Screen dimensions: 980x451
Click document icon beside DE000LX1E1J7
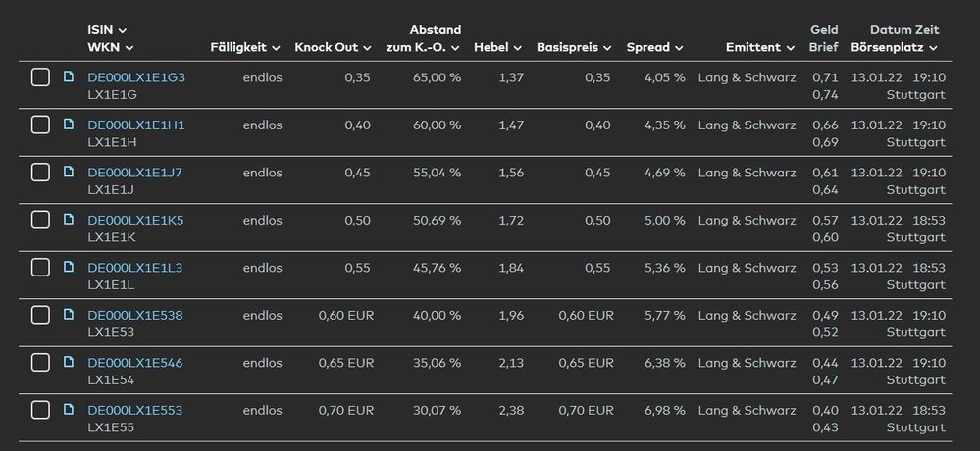(69, 172)
